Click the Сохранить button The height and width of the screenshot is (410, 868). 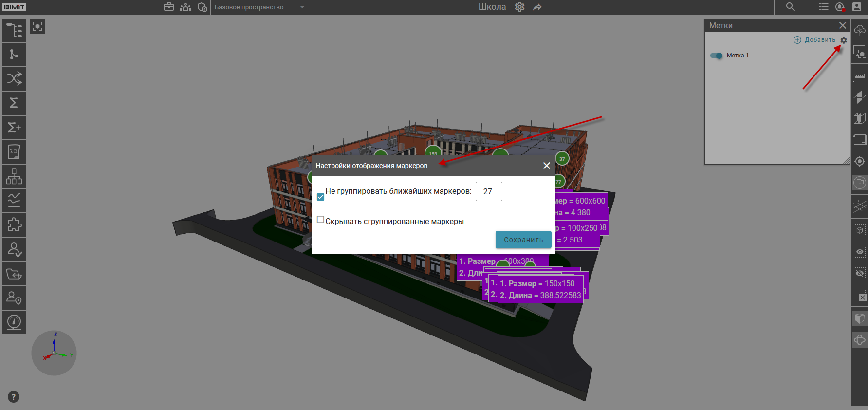[523, 240]
